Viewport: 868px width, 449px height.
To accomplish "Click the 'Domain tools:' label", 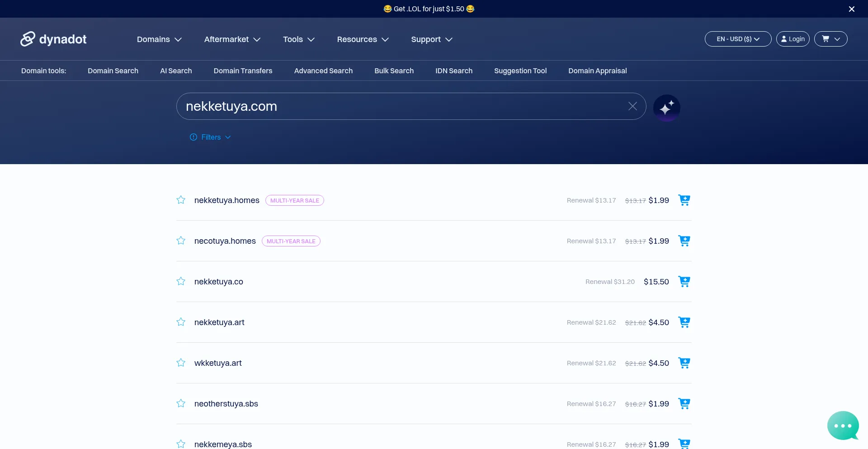I will [x=43, y=71].
